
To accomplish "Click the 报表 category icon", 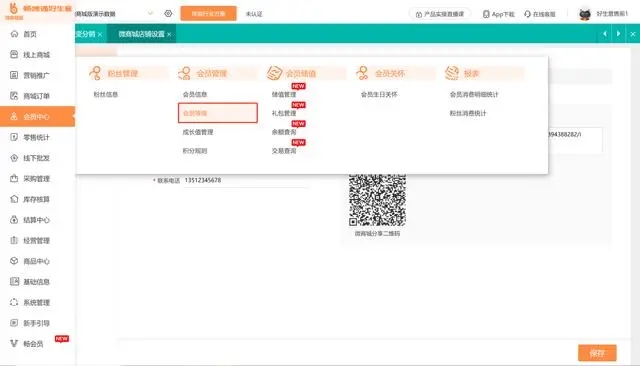I will (452, 73).
